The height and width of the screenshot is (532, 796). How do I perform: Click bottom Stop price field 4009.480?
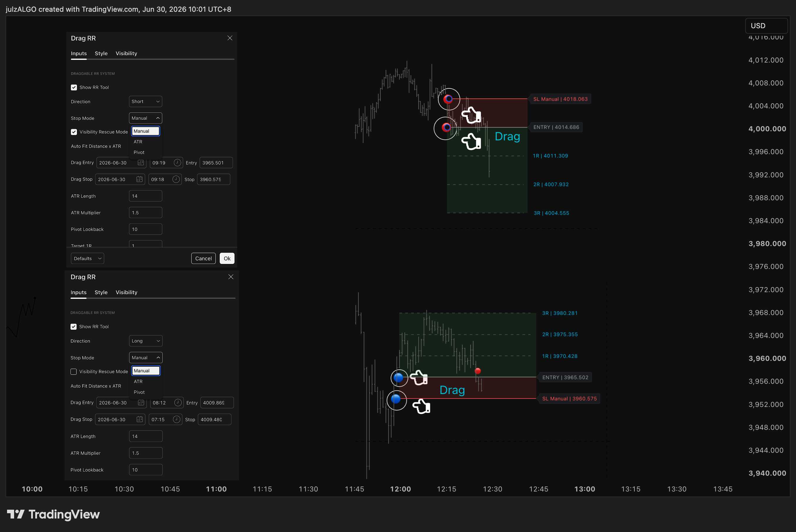pos(214,419)
